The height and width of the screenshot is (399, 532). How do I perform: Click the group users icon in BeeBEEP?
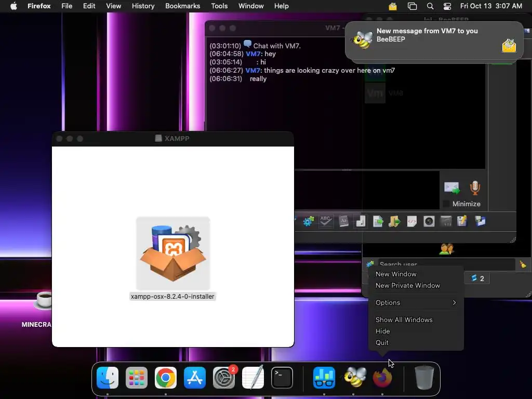(446, 249)
